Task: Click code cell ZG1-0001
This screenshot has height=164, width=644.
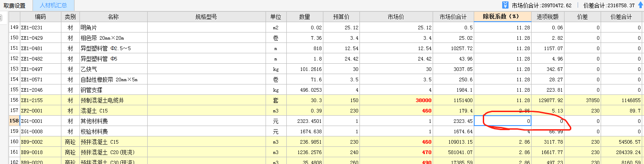Action: 40,121
